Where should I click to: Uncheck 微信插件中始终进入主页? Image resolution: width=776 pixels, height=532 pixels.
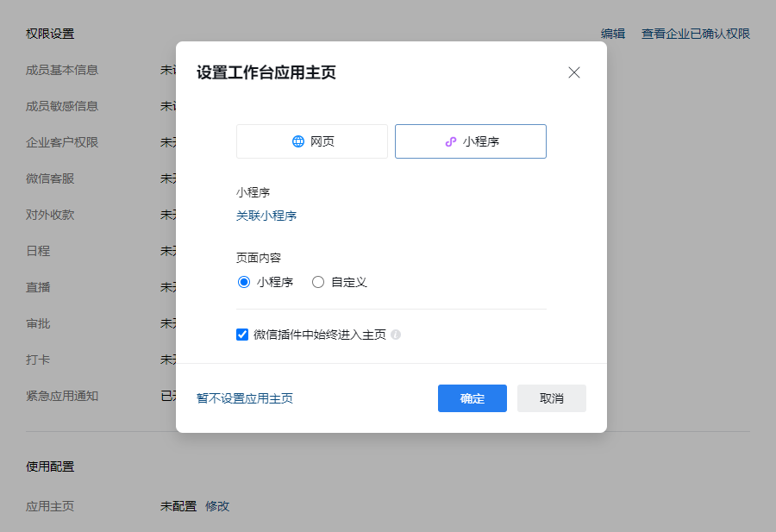pyautogui.click(x=242, y=335)
